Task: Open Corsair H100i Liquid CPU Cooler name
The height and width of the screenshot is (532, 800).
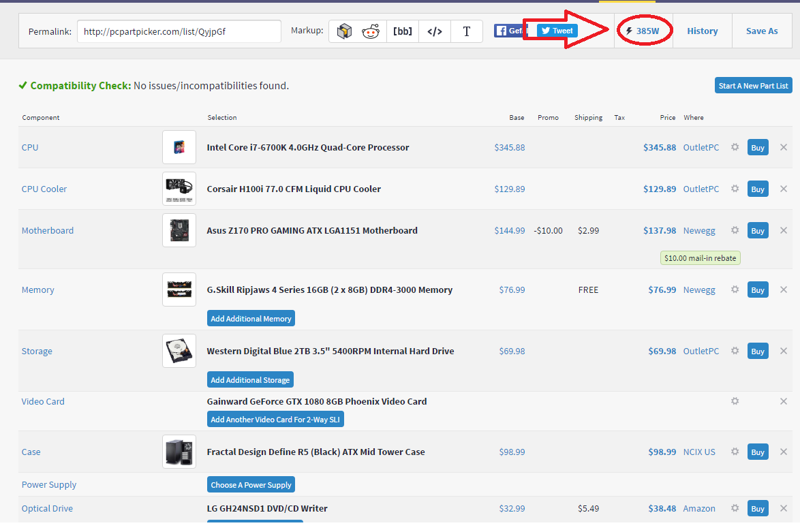Action: pyautogui.click(x=294, y=189)
